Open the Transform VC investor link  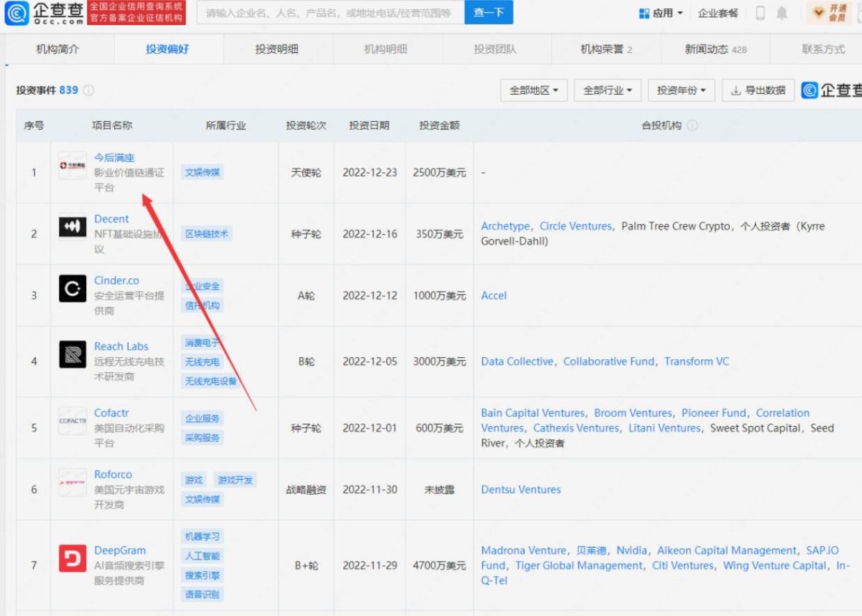click(697, 362)
